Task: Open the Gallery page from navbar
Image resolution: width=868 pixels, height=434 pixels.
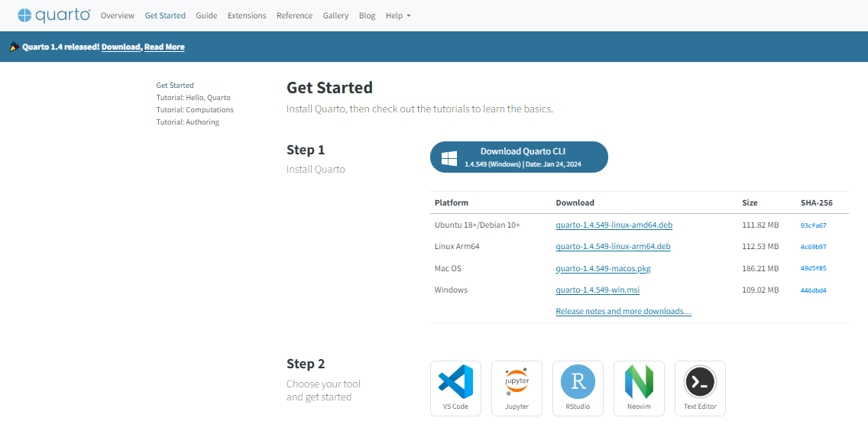Action: pos(335,15)
